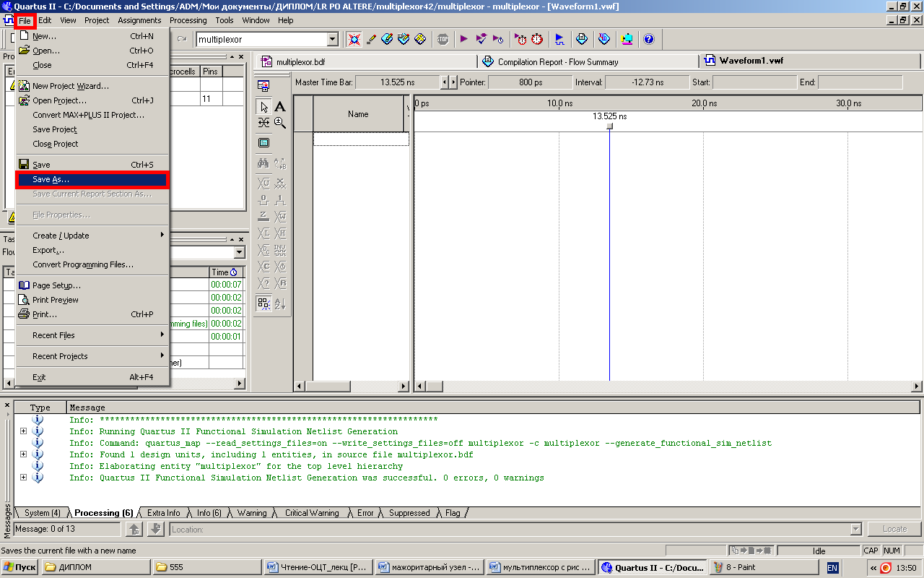924x578 pixels.
Task: Open the Extra Info messages tab
Action: pyautogui.click(x=163, y=513)
